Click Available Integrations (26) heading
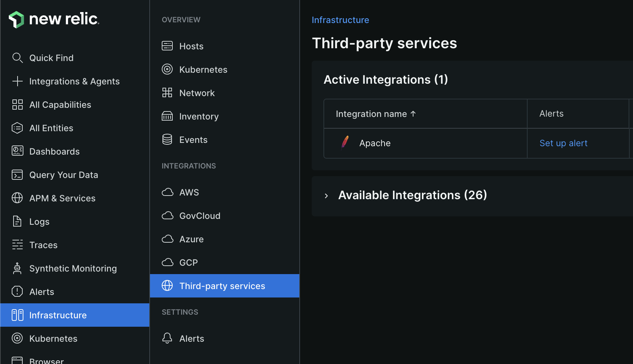The width and height of the screenshot is (633, 364). pyautogui.click(x=412, y=195)
